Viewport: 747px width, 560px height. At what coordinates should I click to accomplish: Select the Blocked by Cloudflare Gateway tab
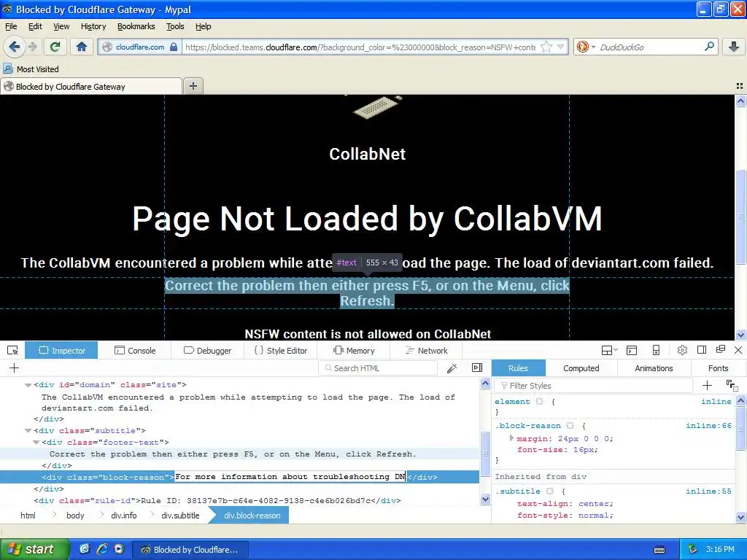[x=90, y=86]
